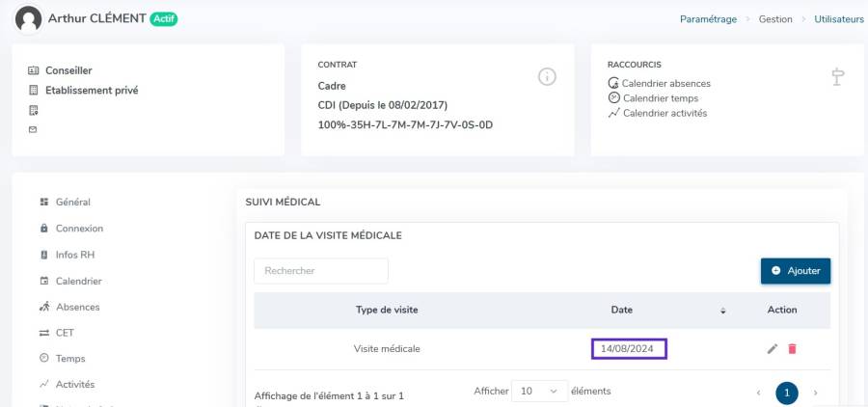Go to next page with right chevron
The width and height of the screenshot is (868, 407).
coord(816,393)
